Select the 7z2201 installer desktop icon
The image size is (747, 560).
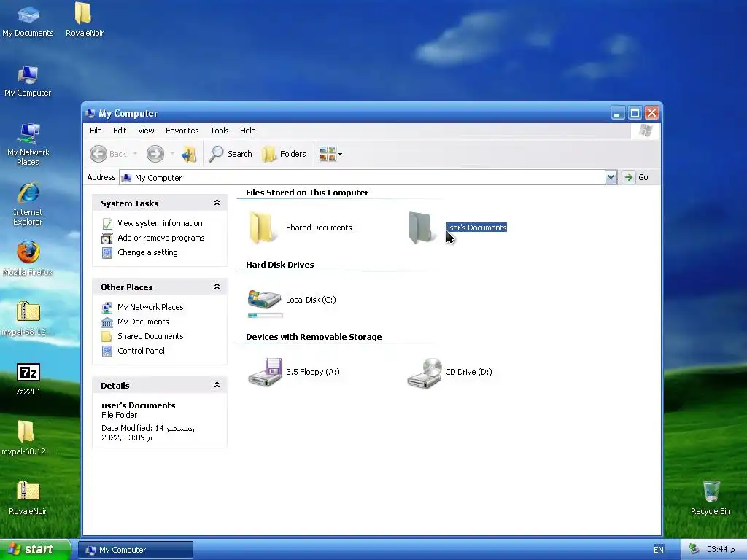28,379
